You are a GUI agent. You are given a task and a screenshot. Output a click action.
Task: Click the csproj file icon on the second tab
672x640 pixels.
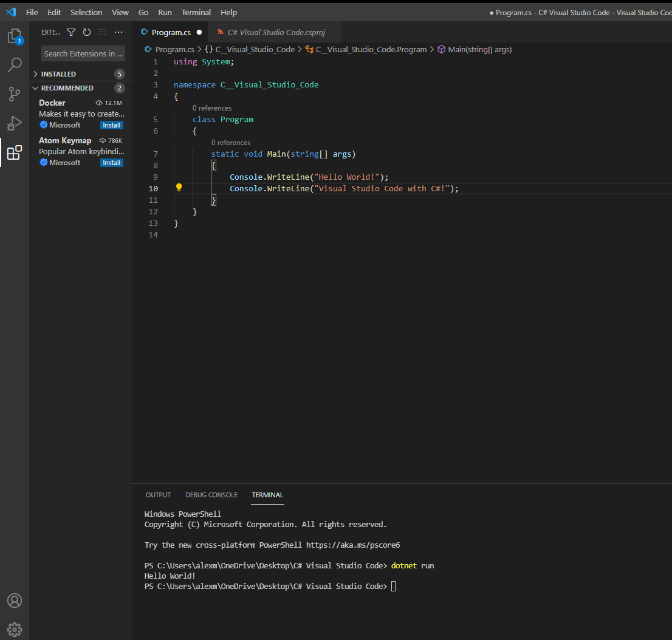pos(221,32)
